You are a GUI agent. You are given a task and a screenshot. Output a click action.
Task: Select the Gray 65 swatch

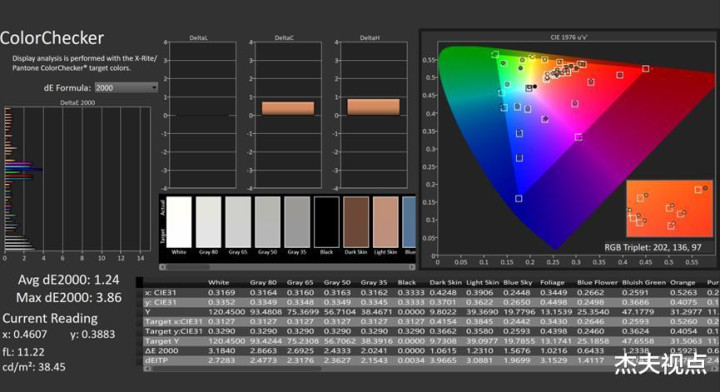click(x=238, y=222)
